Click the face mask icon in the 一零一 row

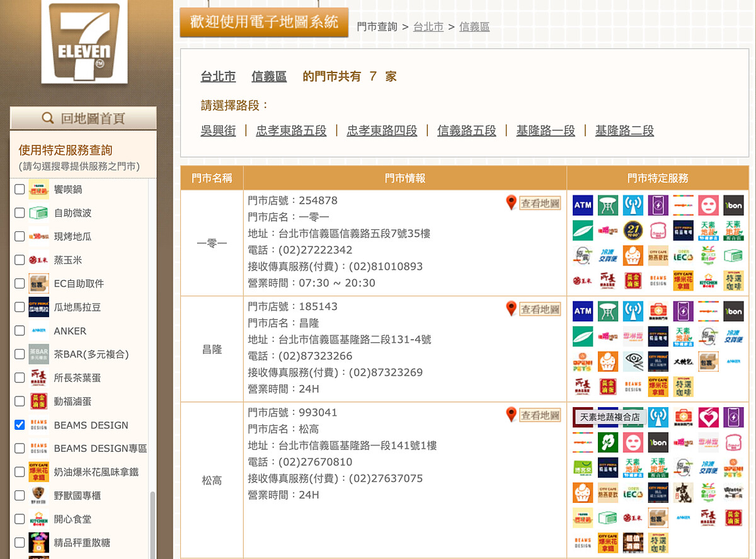tap(708, 205)
